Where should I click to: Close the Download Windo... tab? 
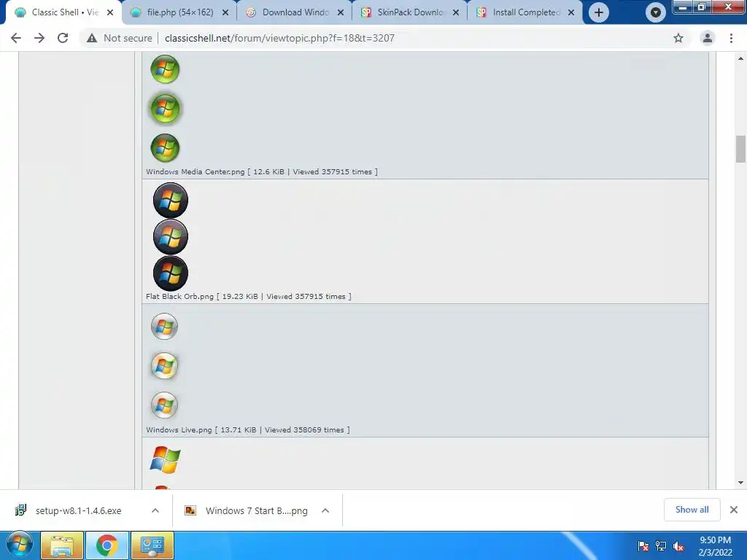[x=341, y=12]
